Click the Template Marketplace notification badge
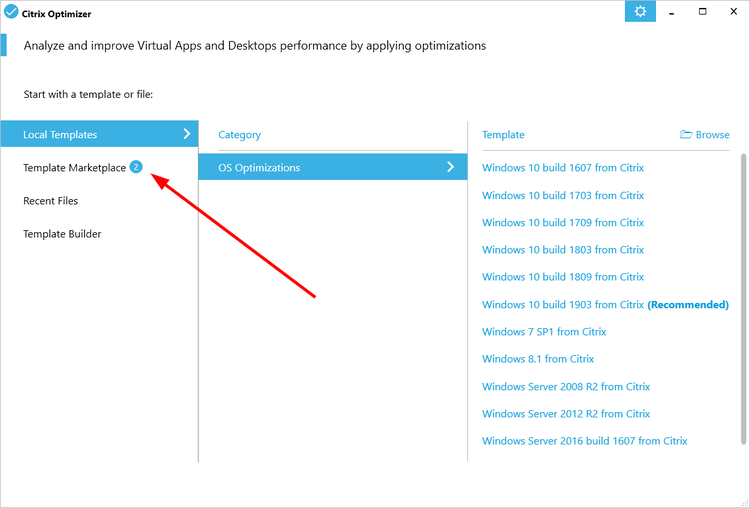The image size is (750, 508). click(136, 167)
